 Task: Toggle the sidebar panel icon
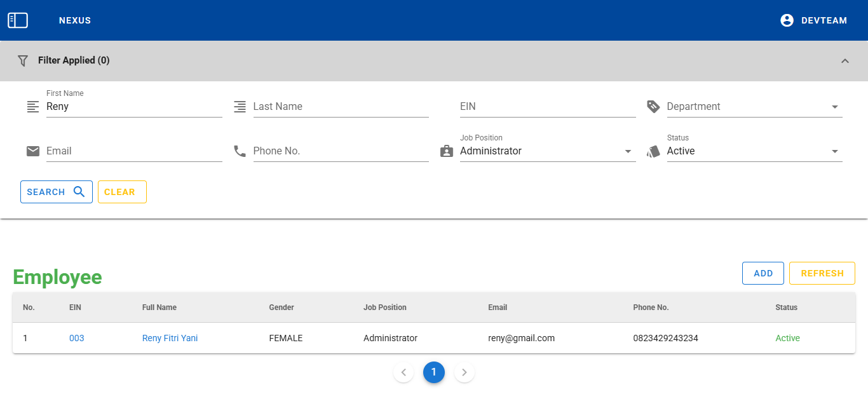click(18, 20)
